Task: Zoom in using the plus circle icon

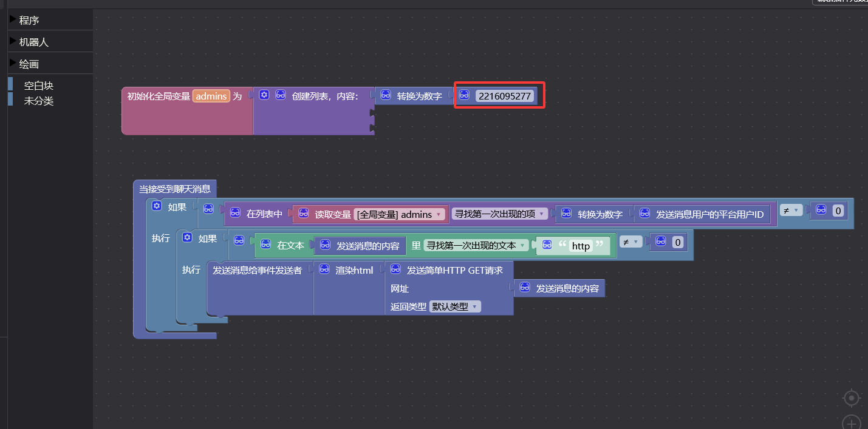Action: click(x=852, y=422)
